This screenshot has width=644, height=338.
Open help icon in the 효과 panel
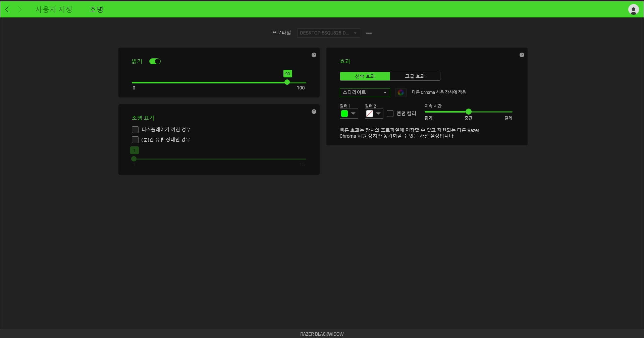[522, 55]
